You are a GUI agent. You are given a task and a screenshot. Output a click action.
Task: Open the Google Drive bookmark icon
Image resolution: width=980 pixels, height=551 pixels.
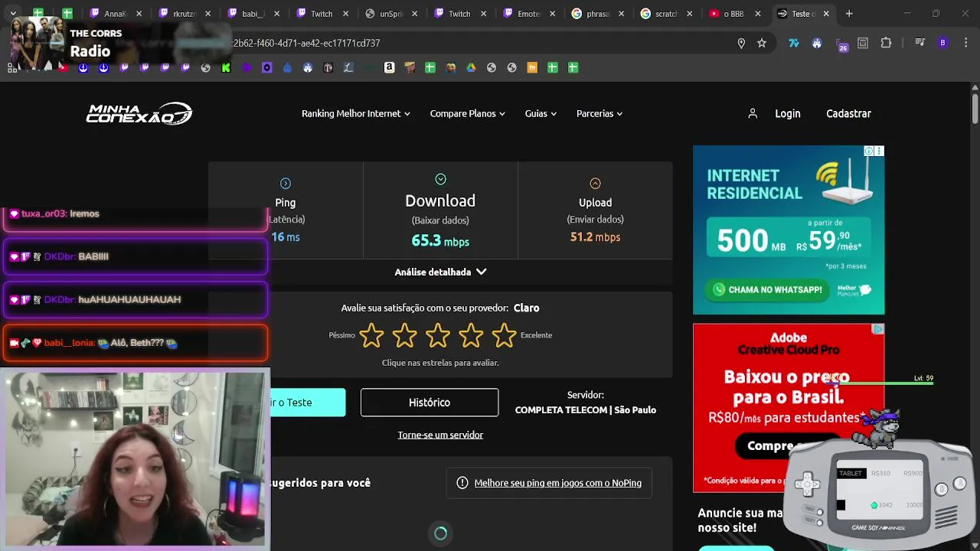(x=471, y=67)
